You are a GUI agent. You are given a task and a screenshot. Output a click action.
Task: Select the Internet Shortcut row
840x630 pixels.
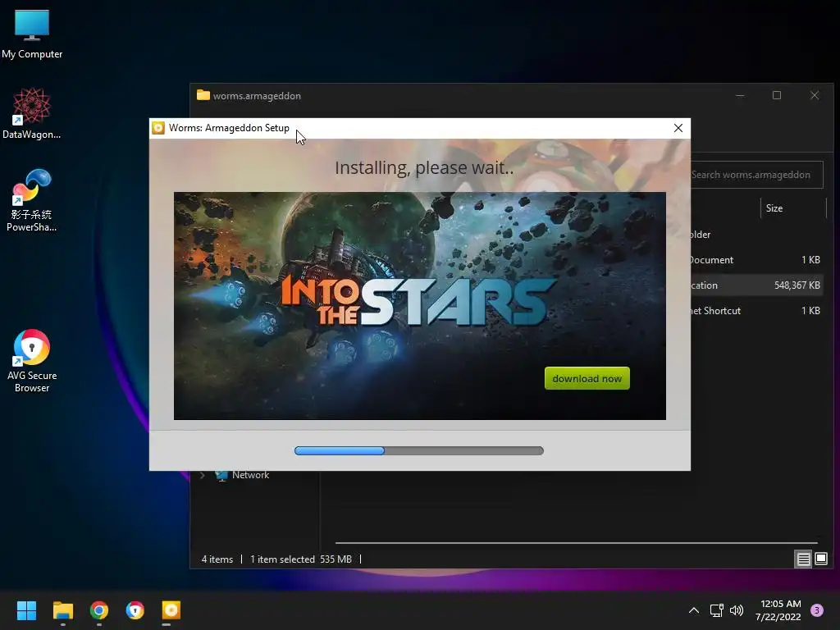pyautogui.click(x=756, y=311)
